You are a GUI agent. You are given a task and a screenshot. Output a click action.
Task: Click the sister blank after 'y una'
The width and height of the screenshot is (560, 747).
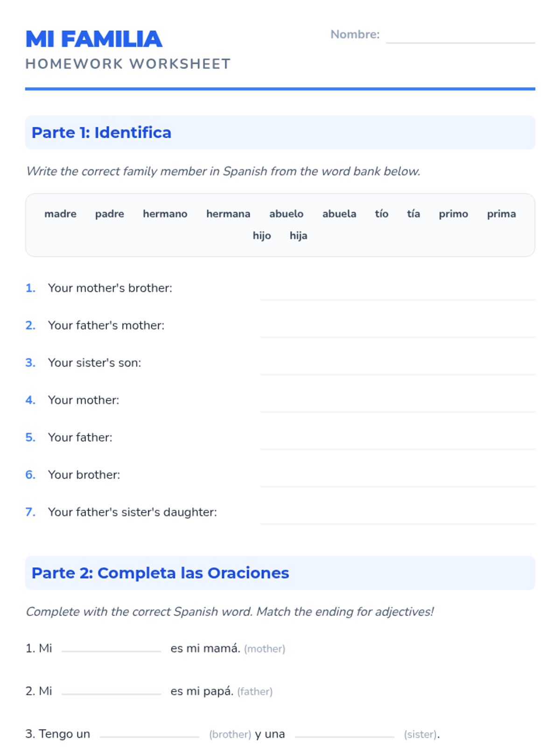coord(344,733)
